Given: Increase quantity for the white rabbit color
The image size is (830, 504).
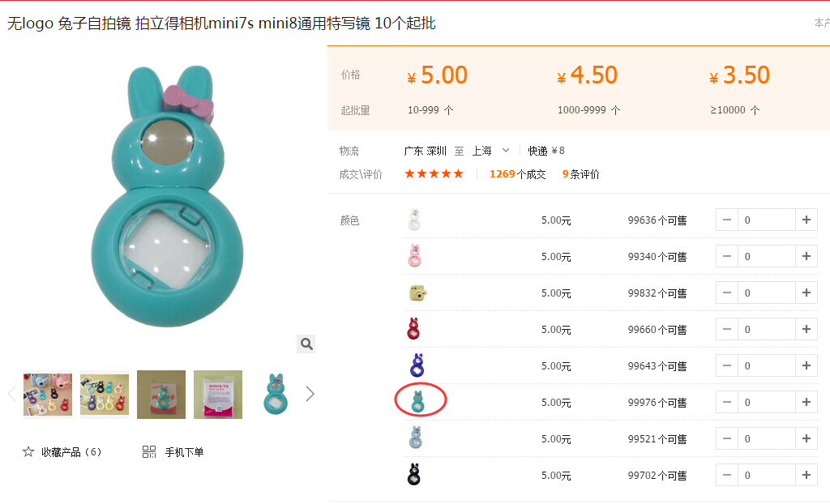Looking at the screenshot, I should (806, 220).
